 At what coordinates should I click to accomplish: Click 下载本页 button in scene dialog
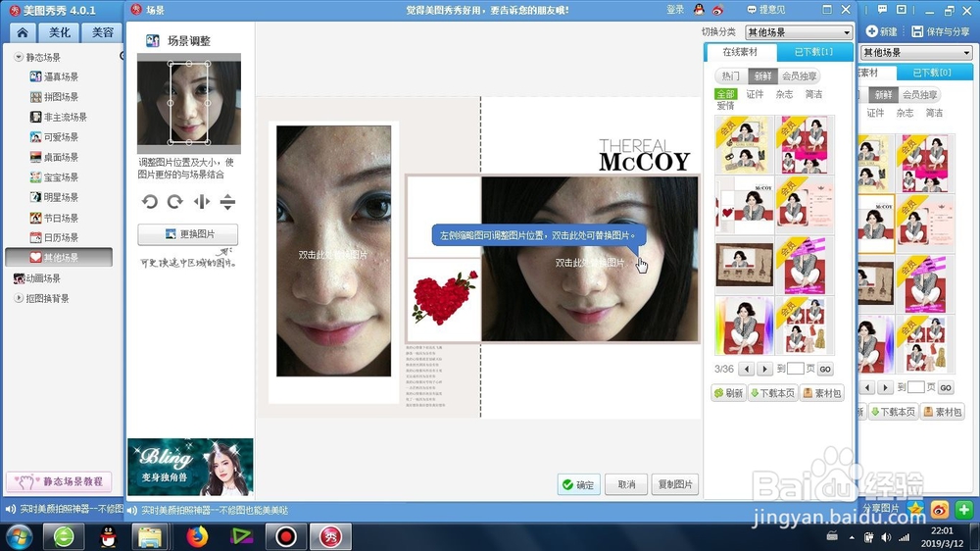773,393
